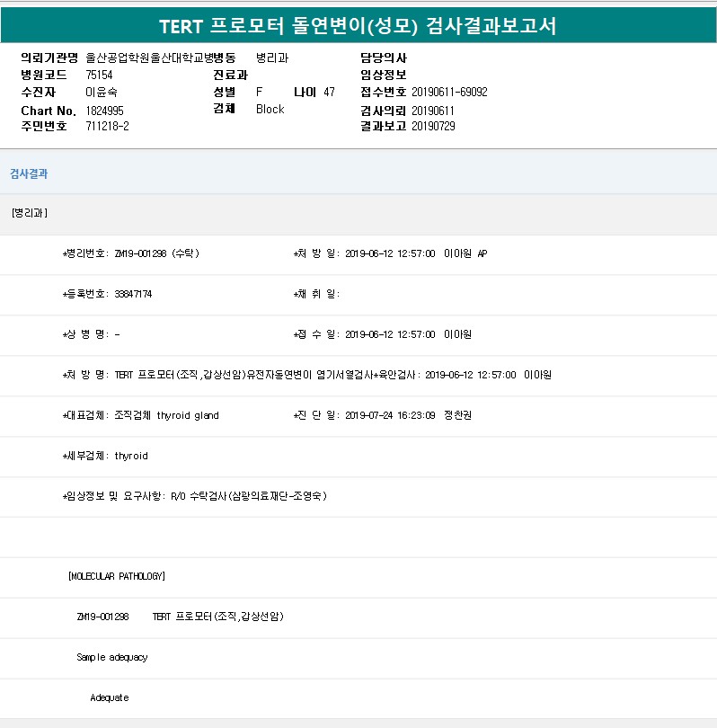The height and width of the screenshot is (728, 717).
Task: Click the 임상정보 및 요구사항 R/O line
Action: pos(195,496)
